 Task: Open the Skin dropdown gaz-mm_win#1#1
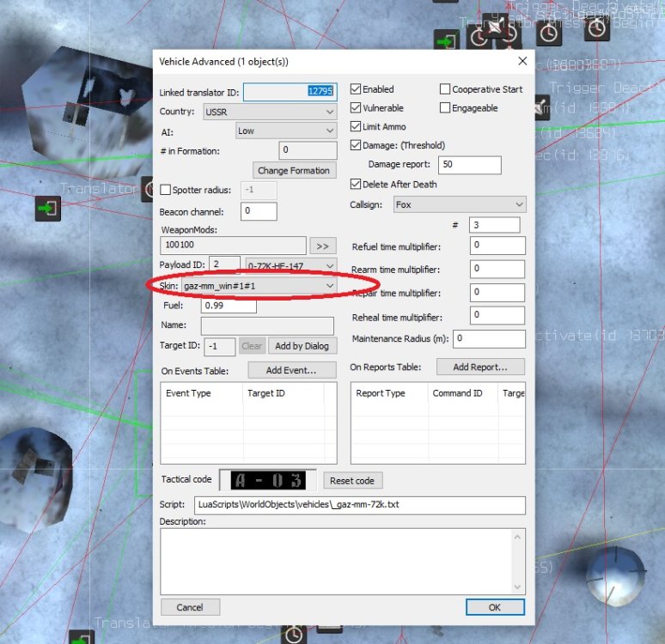tap(258, 285)
